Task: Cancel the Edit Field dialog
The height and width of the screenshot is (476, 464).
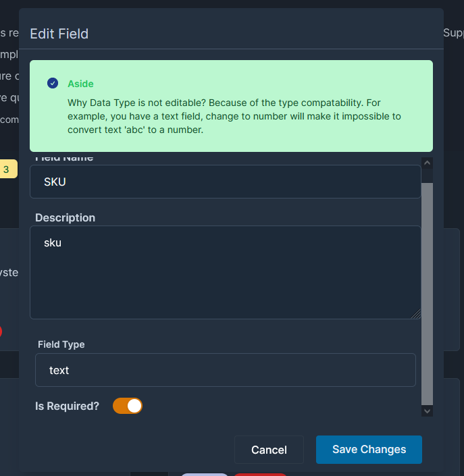Action: pos(269,450)
